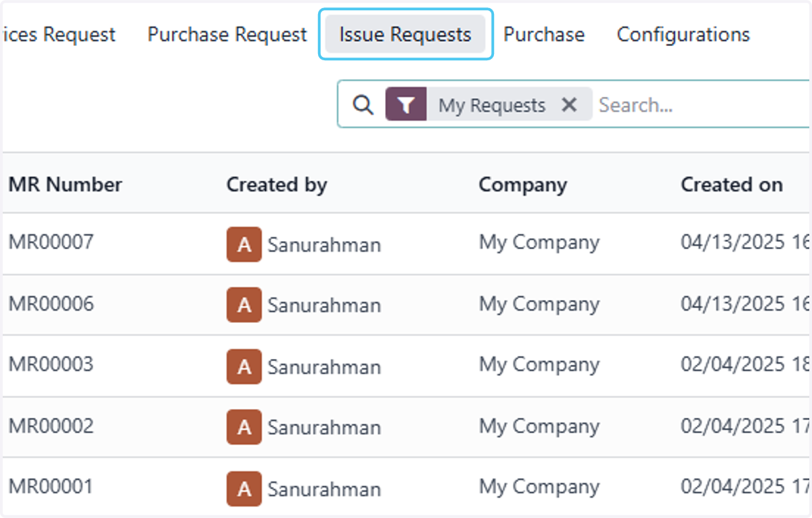Open the Purchase menu

[x=544, y=35]
